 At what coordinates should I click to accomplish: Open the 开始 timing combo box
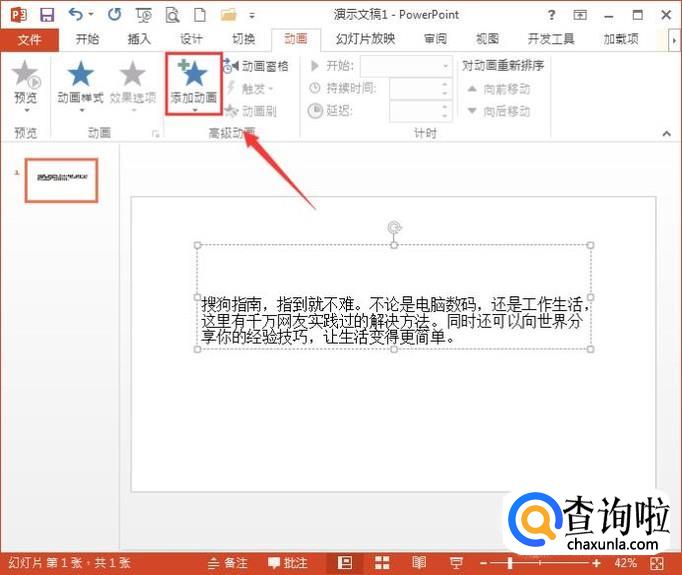[406, 66]
